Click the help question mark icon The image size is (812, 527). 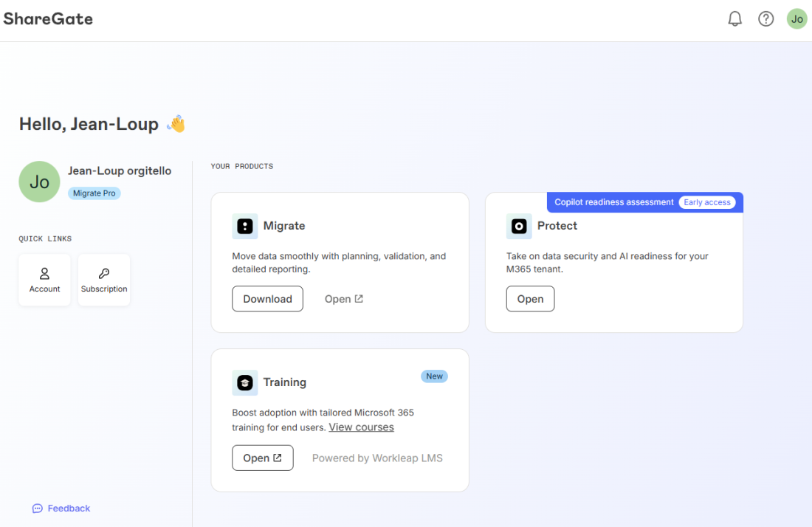[x=765, y=19]
